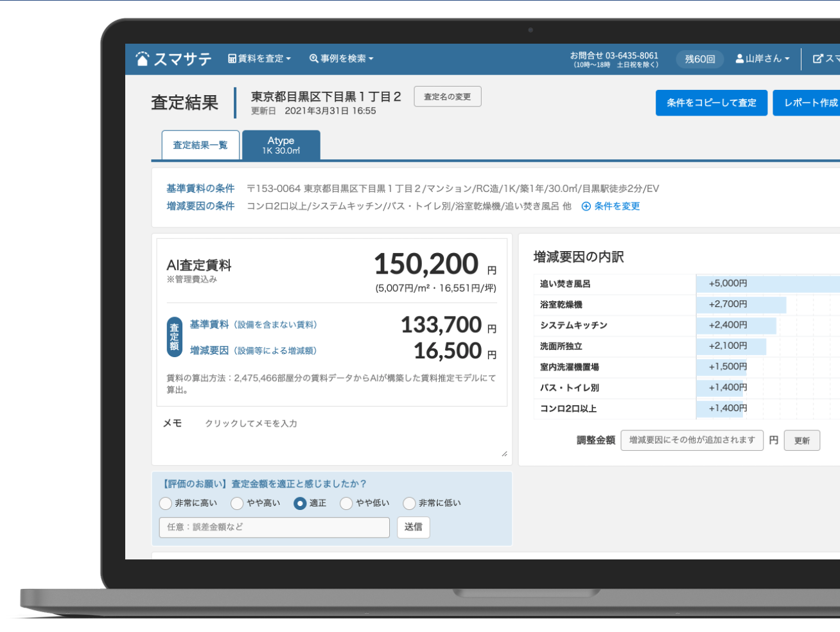Screen dimensions: 840x632
Task: Click the 追い焚き風呂 +5,000円 bar
Action: point(767,284)
